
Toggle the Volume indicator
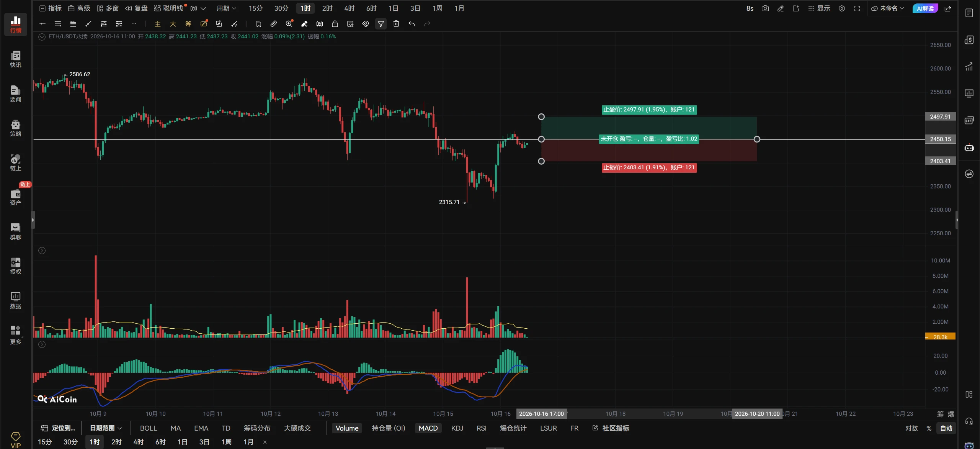click(x=347, y=428)
